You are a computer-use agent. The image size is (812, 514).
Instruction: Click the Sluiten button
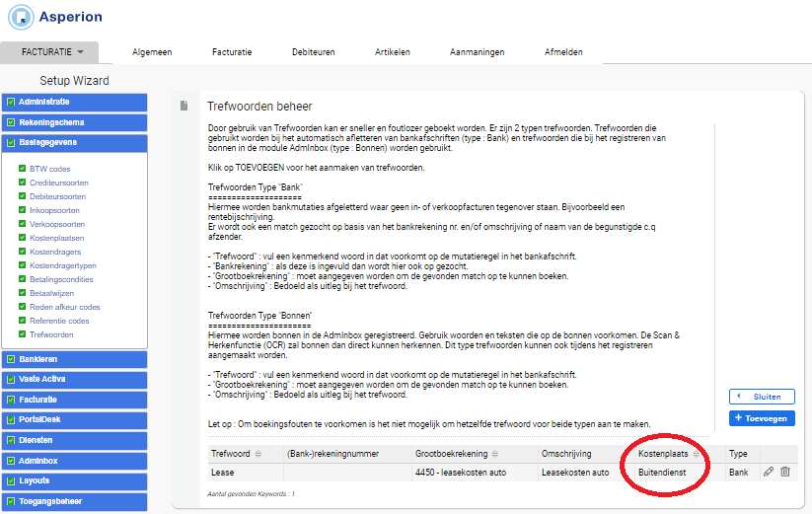(762, 397)
